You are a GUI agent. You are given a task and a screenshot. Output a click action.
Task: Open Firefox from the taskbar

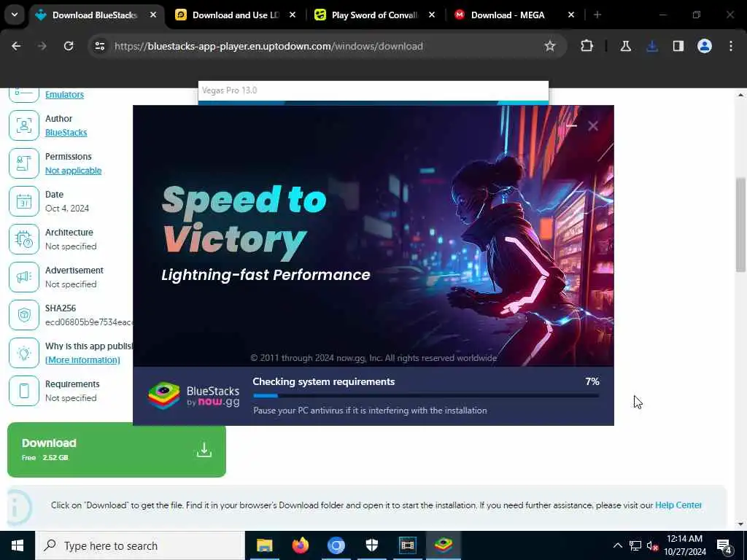coord(300,545)
